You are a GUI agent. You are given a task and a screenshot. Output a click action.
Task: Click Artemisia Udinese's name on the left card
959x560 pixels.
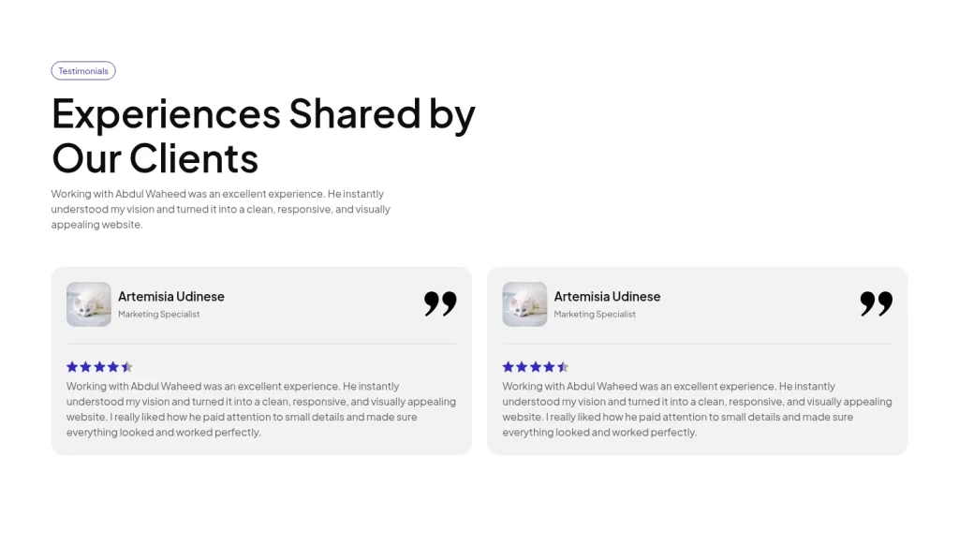click(171, 296)
